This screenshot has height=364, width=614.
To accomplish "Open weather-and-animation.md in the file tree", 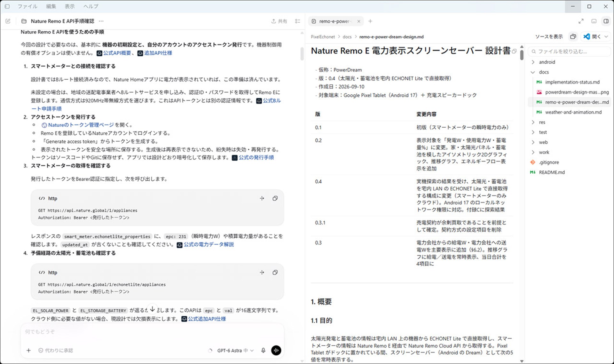I will (569, 112).
